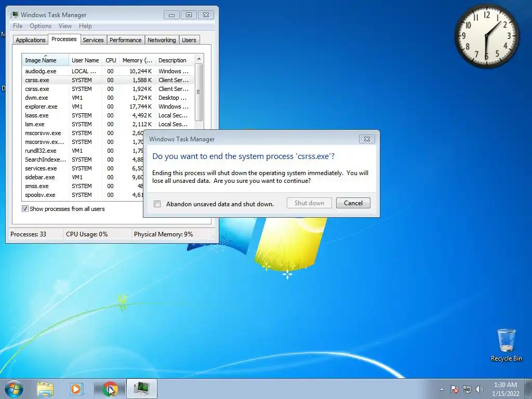Open the Options menu

41,26
